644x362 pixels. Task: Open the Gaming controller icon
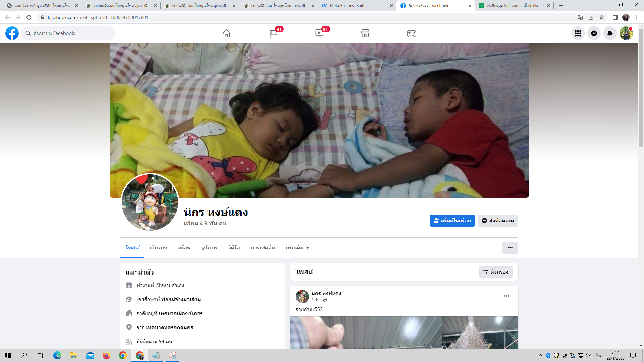[412, 33]
